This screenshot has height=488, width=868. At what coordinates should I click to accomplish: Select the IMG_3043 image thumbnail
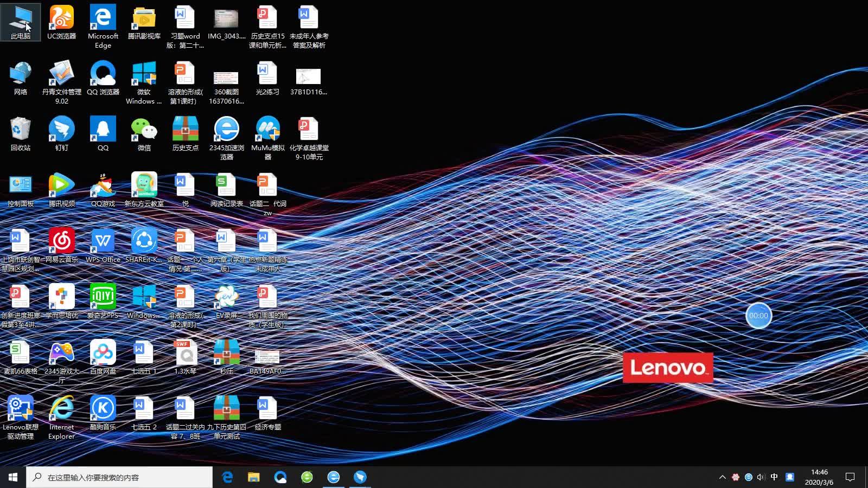(x=227, y=22)
